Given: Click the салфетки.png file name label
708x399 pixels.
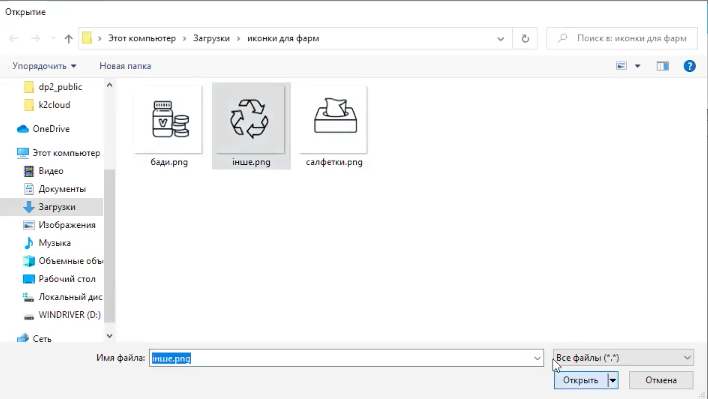Looking at the screenshot, I should point(334,162).
